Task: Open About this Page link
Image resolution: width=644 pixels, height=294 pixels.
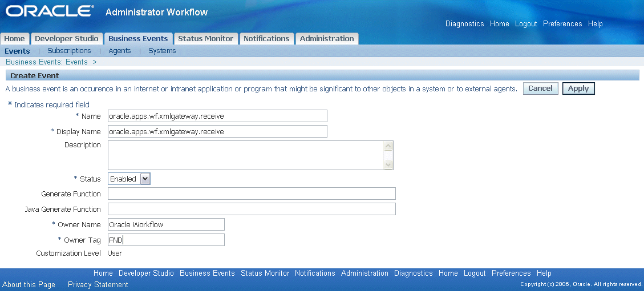Action: coord(29,284)
